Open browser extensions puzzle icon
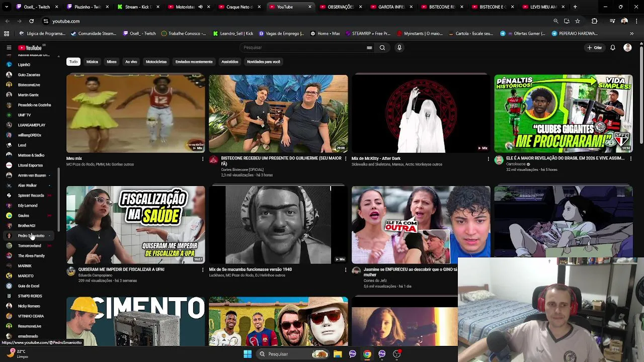Viewport: 644px width, 362px height. (x=595, y=21)
